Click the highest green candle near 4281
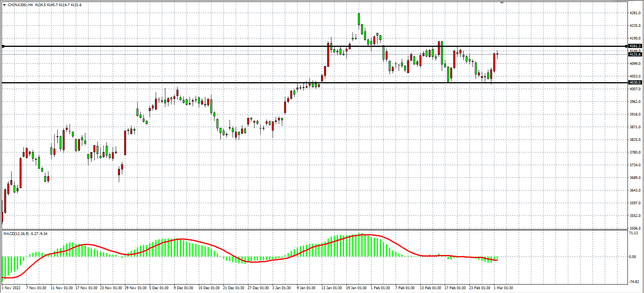This screenshot has height=293, width=644. pos(359,19)
